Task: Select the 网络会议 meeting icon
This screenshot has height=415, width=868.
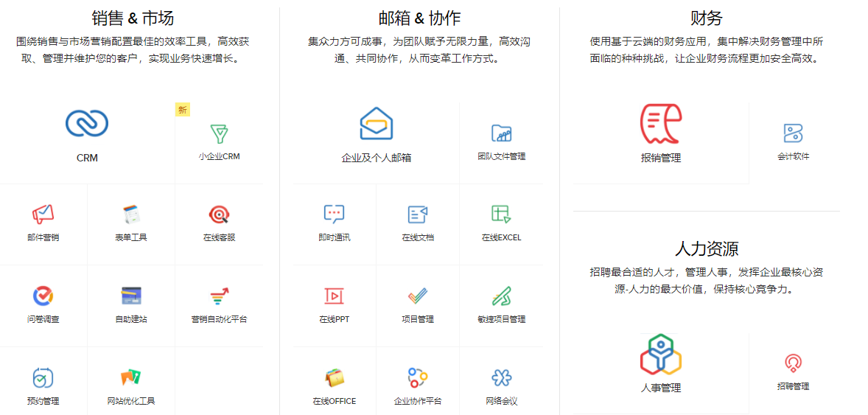Action: [x=501, y=378]
